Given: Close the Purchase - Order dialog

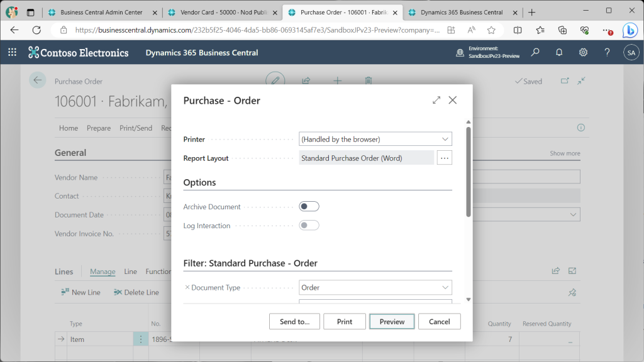Looking at the screenshot, I should [453, 100].
